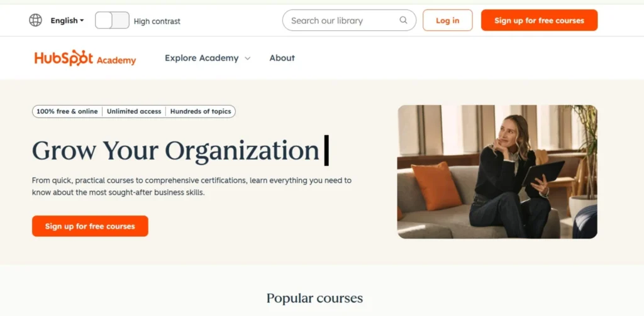Click the woman on sofa image
The height and width of the screenshot is (316, 644).
pyautogui.click(x=497, y=172)
